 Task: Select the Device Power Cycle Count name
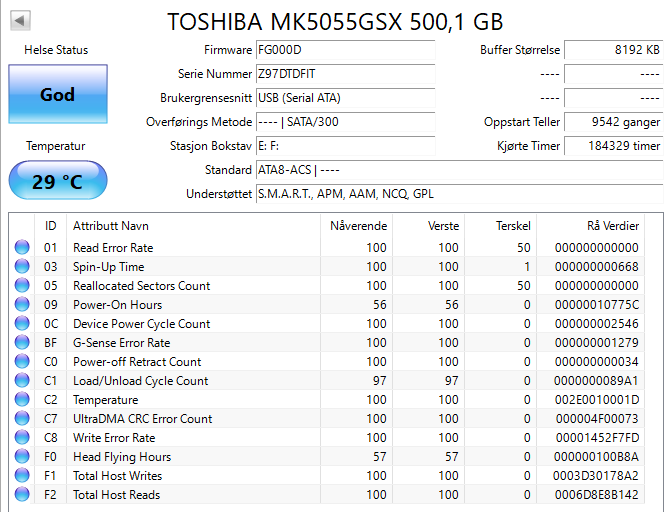coord(141,324)
